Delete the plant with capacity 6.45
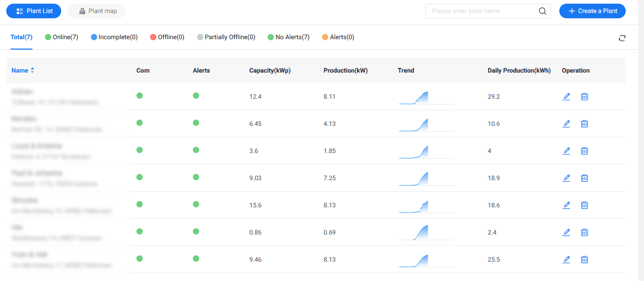 pos(584,124)
